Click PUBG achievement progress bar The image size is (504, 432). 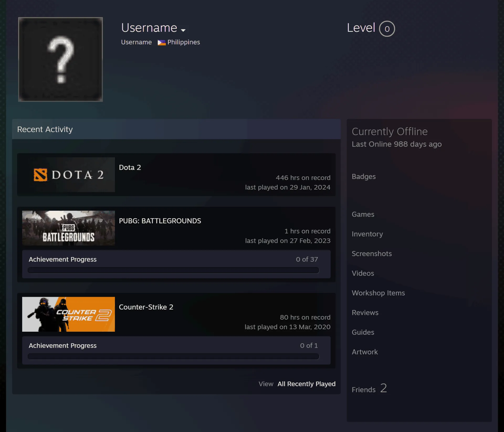pyautogui.click(x=173, y=270)
